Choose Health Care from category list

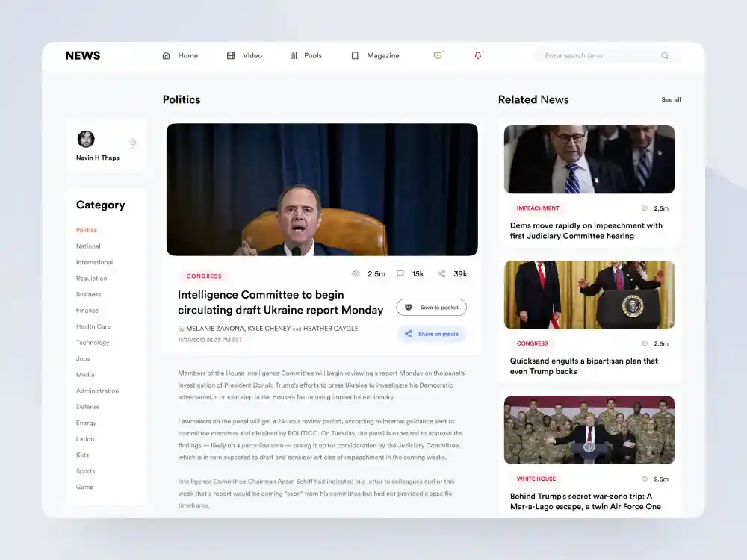tap(93, 326)
